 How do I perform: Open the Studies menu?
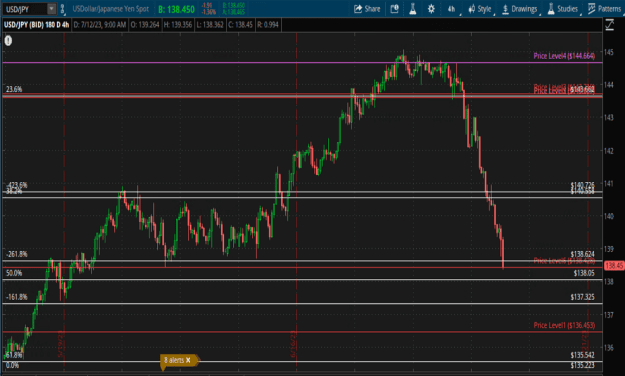click(563, 9)
